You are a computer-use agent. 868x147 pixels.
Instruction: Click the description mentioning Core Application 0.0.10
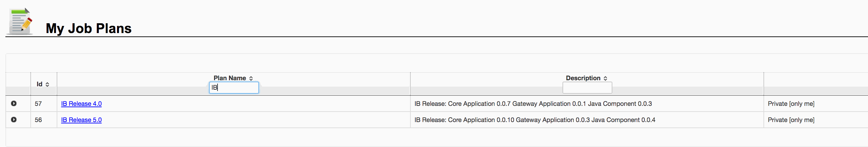coord(535,120)
